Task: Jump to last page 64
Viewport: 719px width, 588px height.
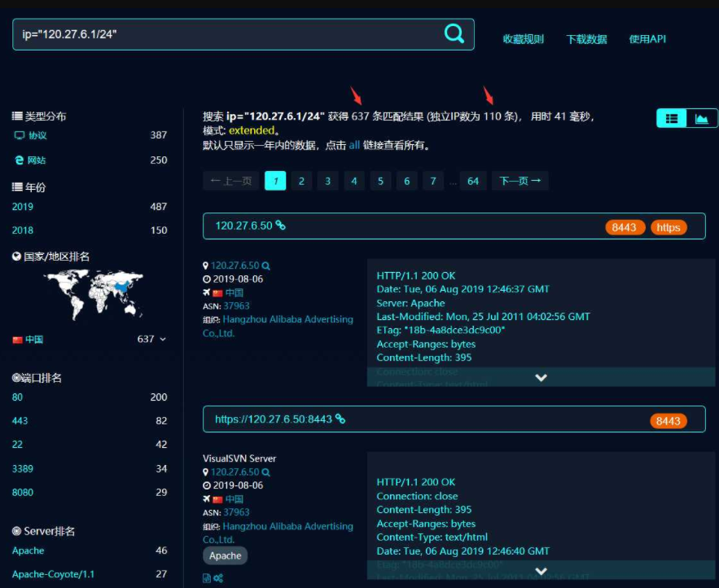Action: click(473, 181)
